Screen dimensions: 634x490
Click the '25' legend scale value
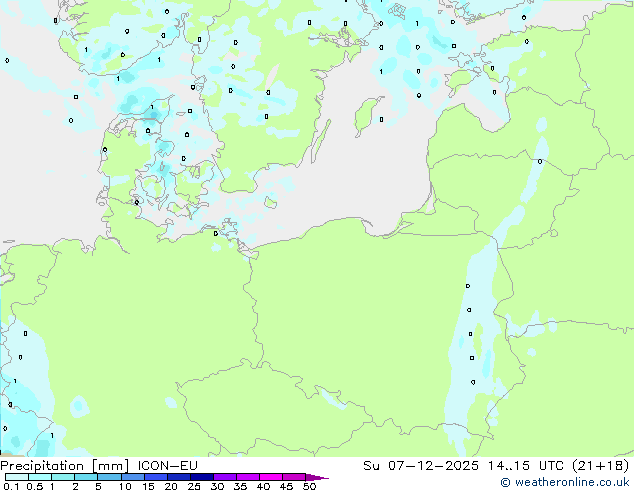(194, 486)
